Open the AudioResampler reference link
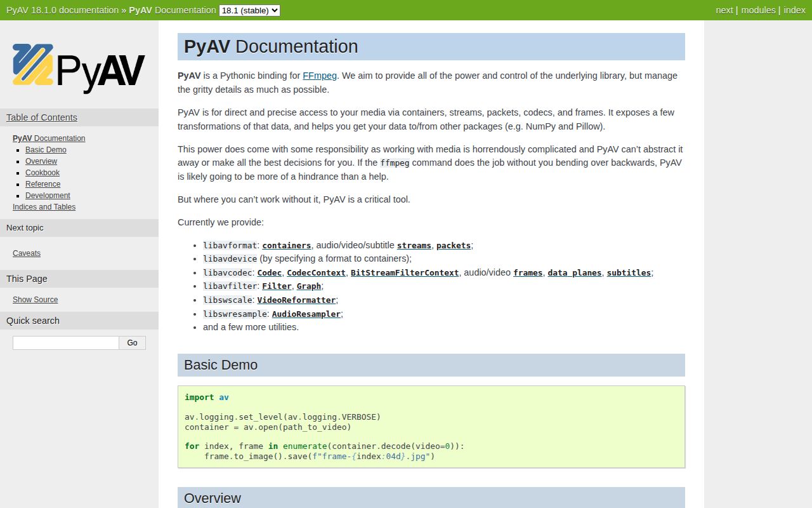812x508 pixels. 306,314
